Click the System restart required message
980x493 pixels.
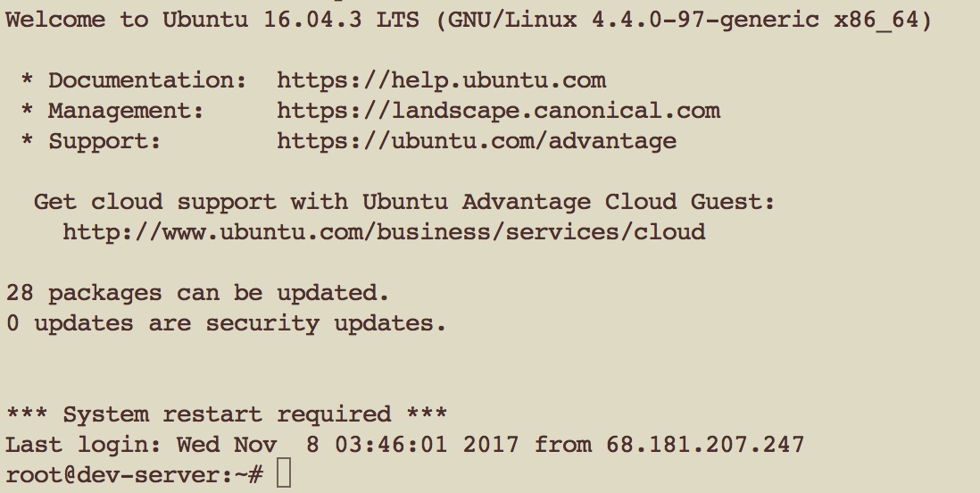[226, 414]
